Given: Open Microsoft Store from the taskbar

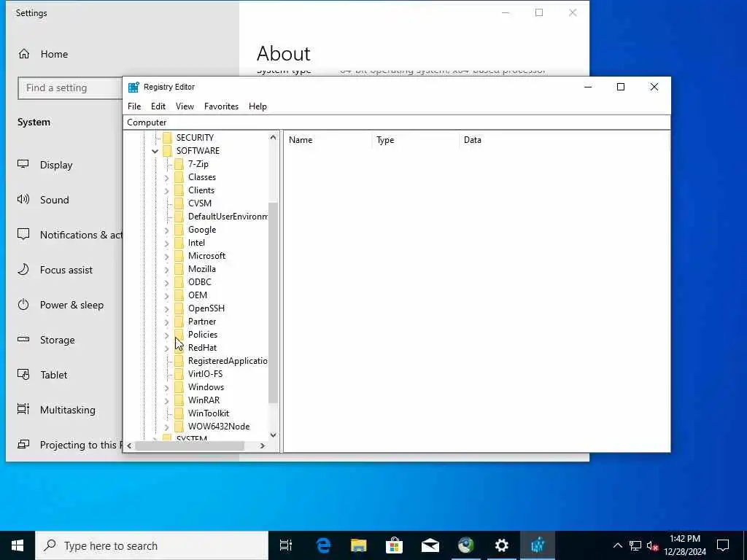Looking at the screenshot, I should click(x=395, y=545).
